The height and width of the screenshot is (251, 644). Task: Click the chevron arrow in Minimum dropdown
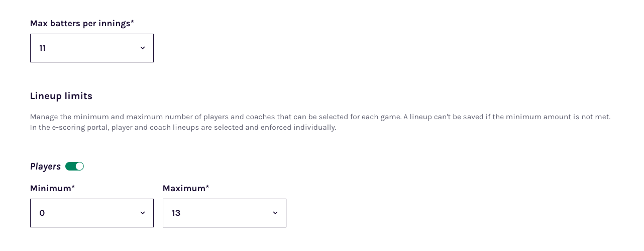click(x=143, y=213)
